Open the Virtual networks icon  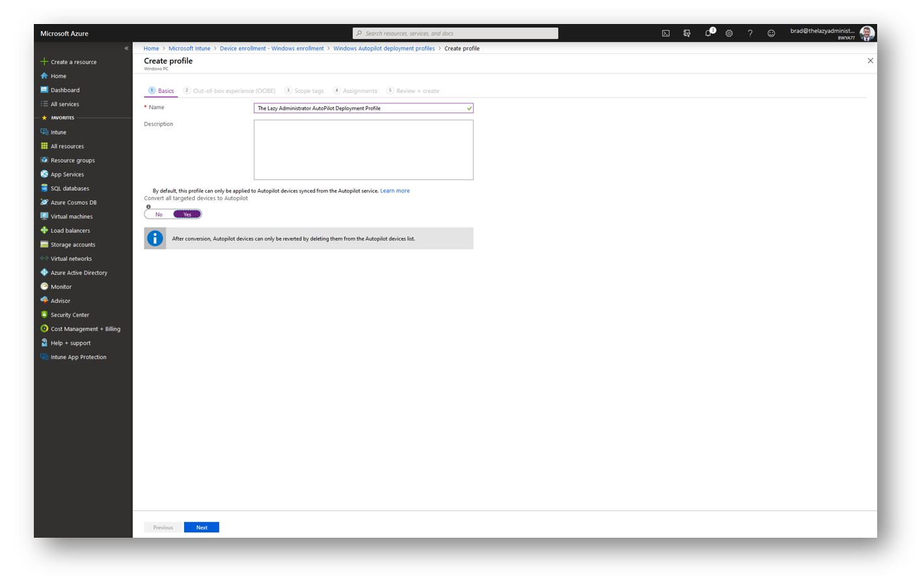(44, 259)
